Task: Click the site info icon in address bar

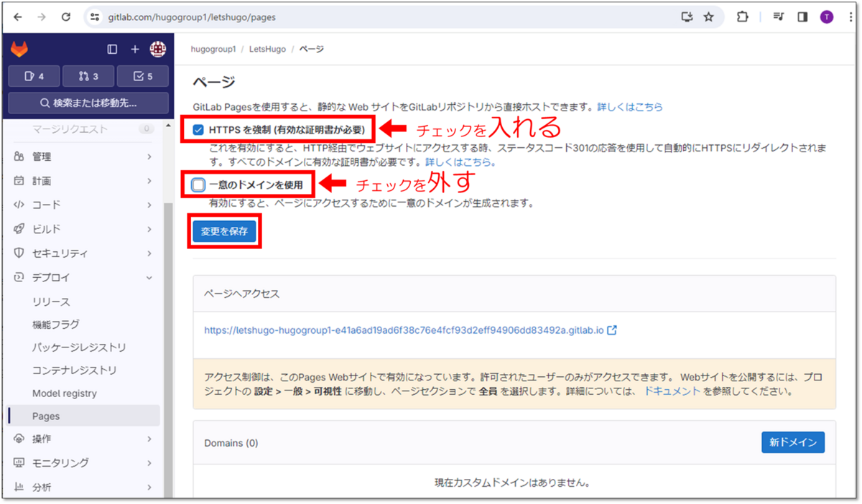Action: pyautogui.click(x=95, y=17)
